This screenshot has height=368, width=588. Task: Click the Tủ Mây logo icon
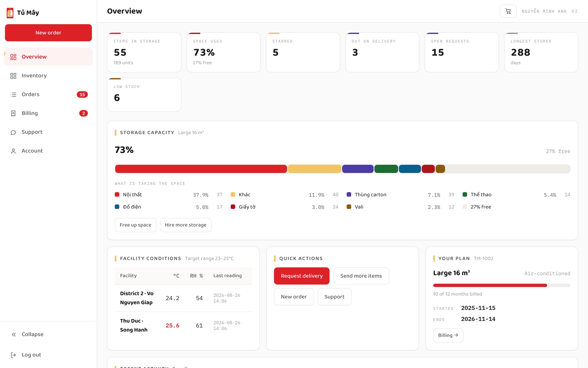[x=10, y=13]
